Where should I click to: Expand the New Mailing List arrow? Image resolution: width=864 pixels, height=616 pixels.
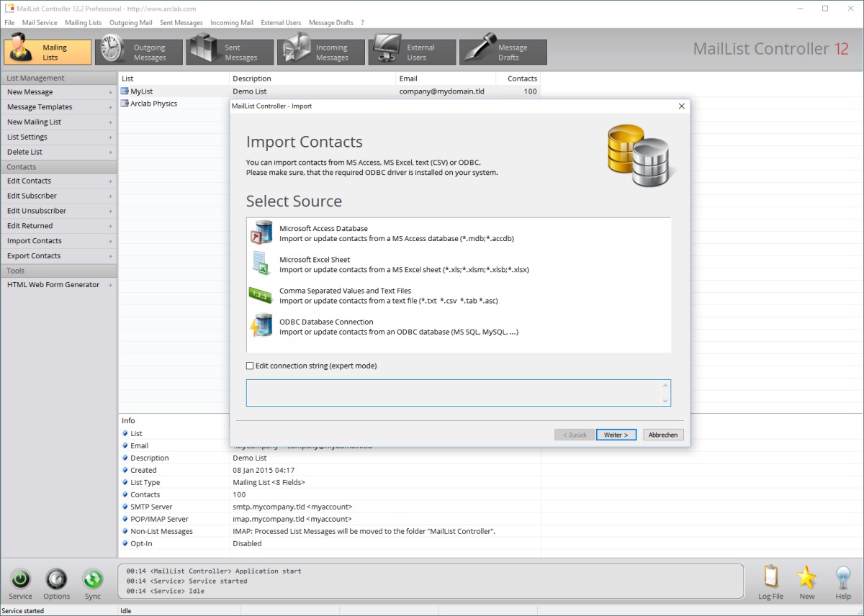click(x=110, y=122)
